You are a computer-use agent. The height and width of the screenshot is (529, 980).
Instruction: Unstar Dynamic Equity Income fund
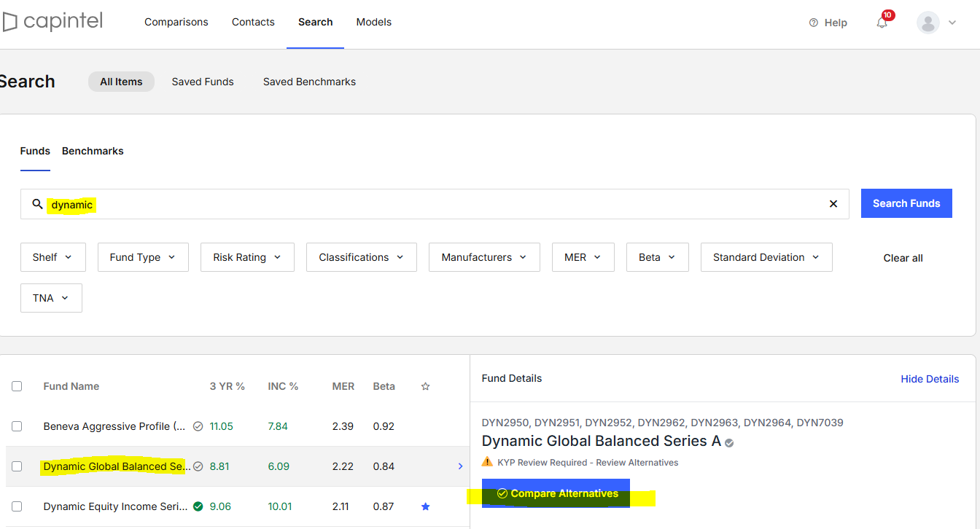pos(426,506)
